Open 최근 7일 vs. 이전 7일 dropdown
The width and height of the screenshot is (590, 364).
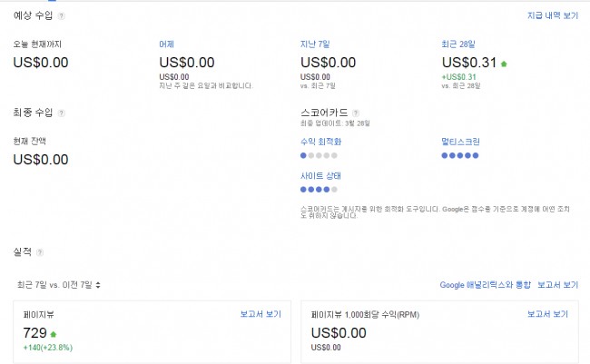58,285
